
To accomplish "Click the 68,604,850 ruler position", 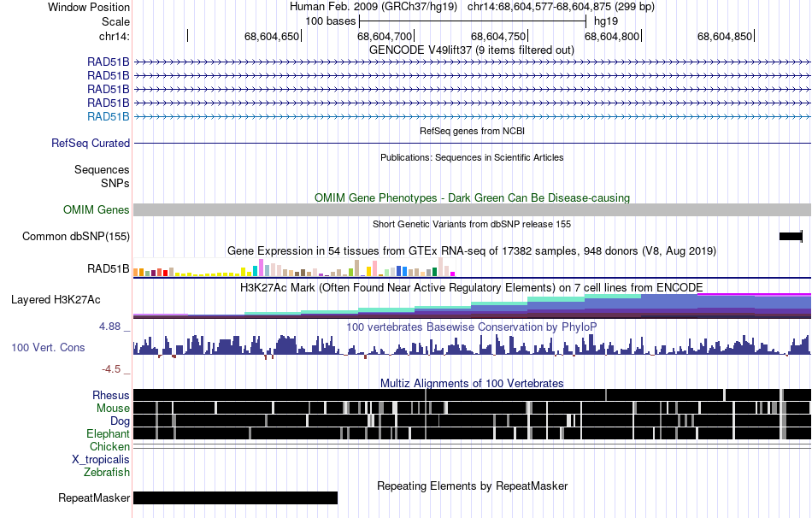I will (x=725, y=36).
